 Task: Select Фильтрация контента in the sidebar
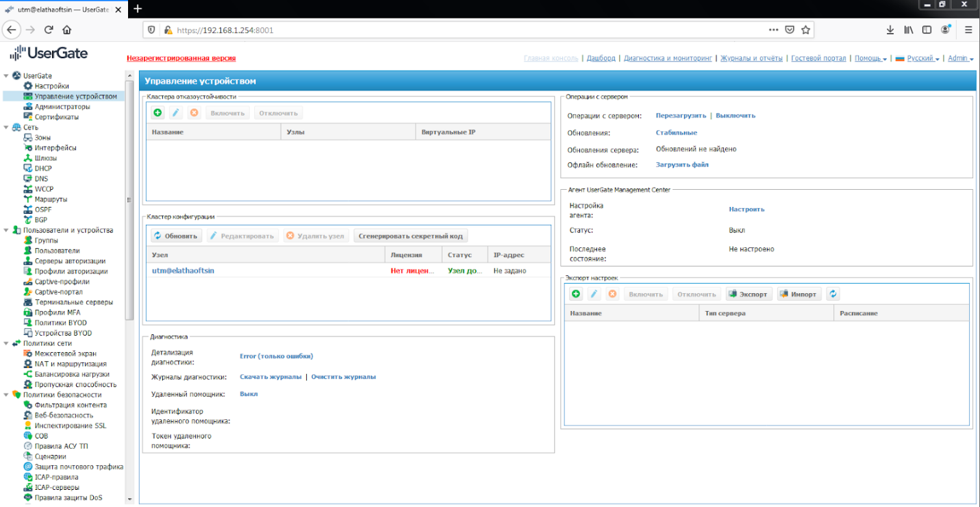[x=71, y=405]
